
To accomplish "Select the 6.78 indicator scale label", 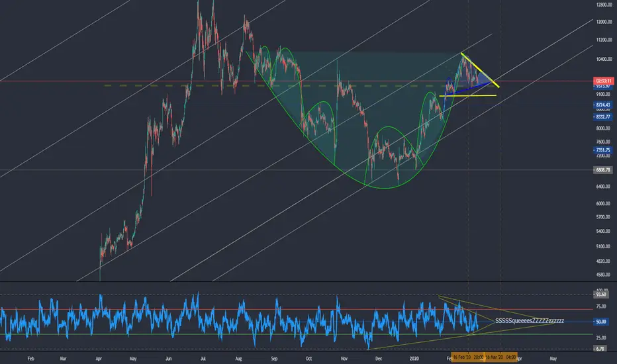I will click(x=599, y=349).
